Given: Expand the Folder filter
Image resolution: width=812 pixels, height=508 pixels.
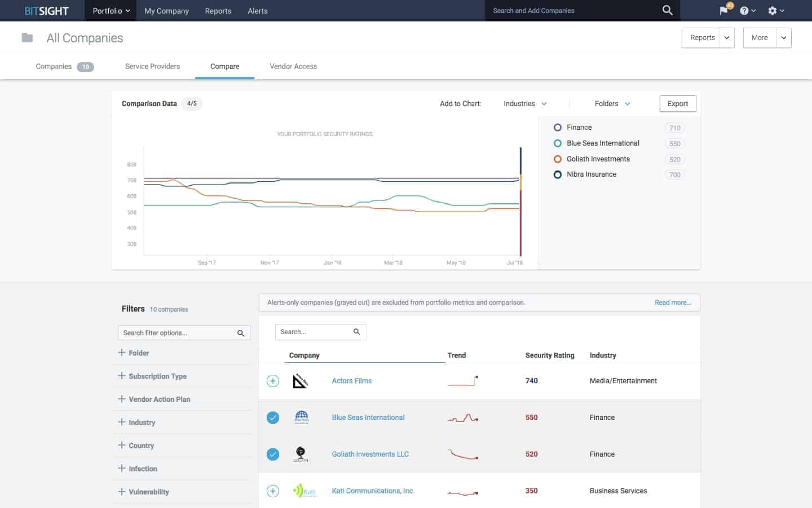Looking at the screenshot, I should click(x=133, y=353).
